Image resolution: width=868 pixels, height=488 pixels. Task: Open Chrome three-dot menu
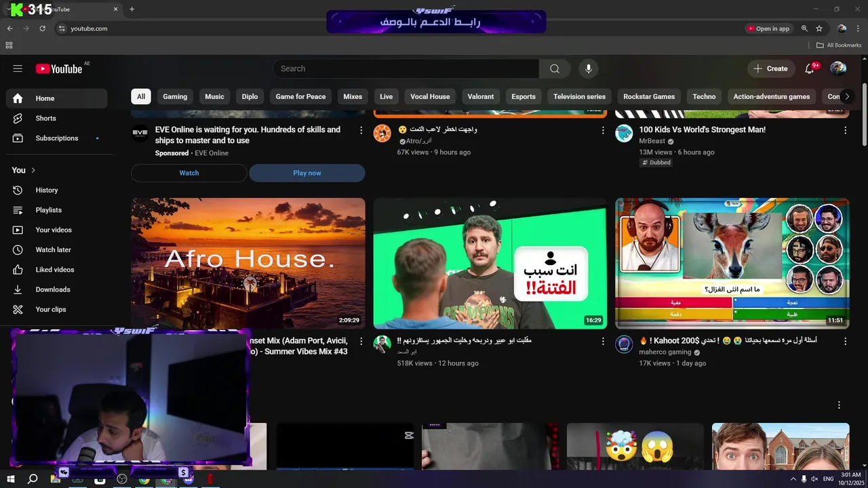[x=859, y=28]
